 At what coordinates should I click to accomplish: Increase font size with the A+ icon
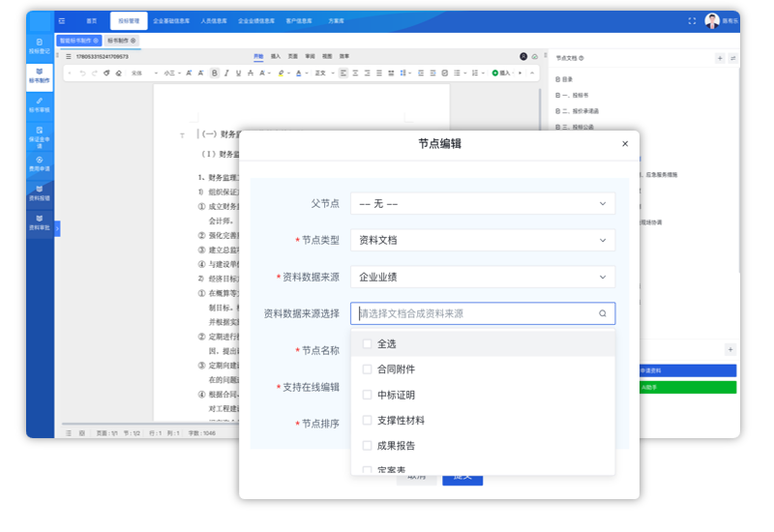click(189, 74)
